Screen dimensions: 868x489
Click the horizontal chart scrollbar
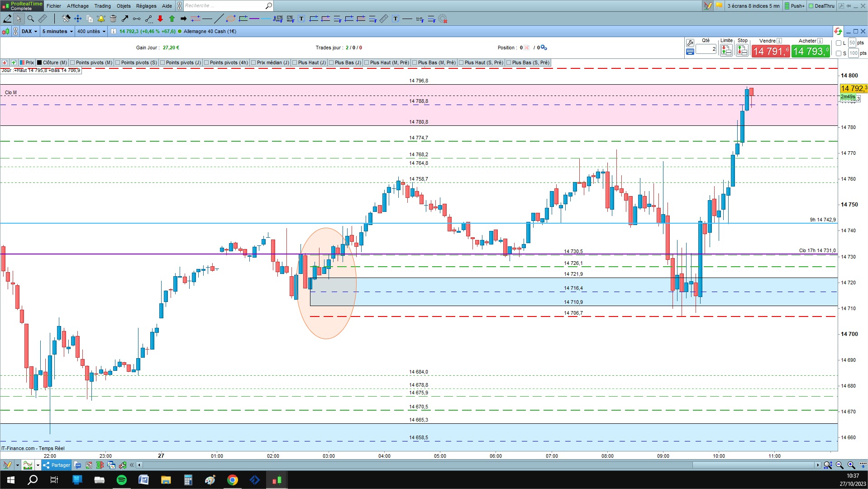(479, 465)
